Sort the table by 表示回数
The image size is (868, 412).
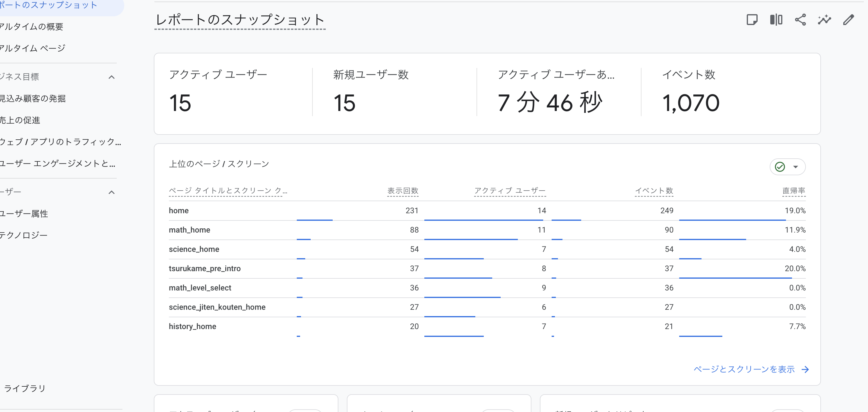[403, 190]
